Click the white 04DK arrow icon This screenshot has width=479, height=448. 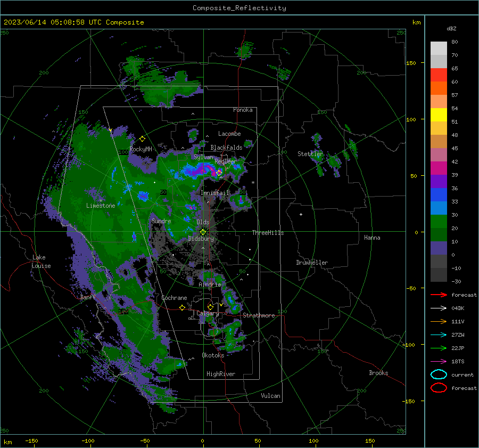tap(439, 308)
